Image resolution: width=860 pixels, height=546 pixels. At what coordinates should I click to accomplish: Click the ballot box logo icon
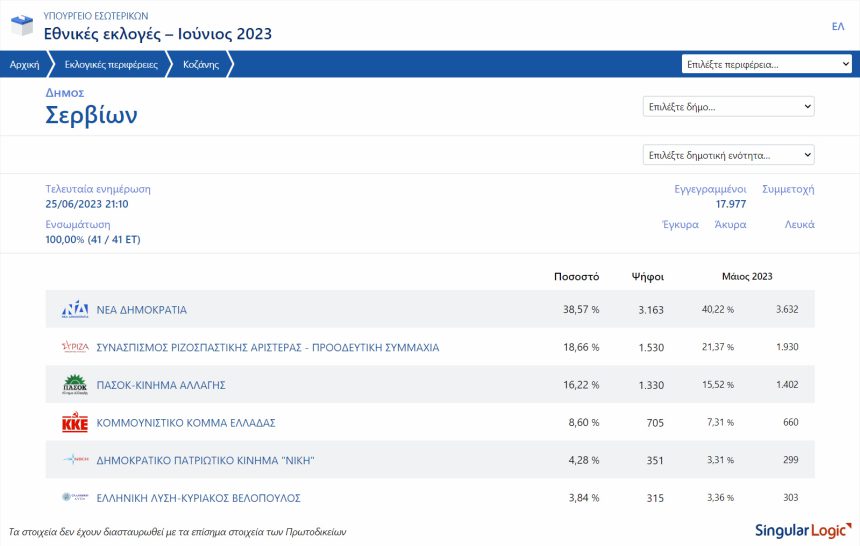22,25
